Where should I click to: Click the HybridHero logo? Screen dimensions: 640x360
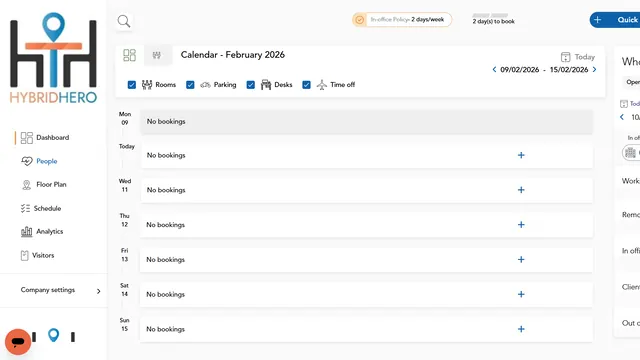click(53, 58)
